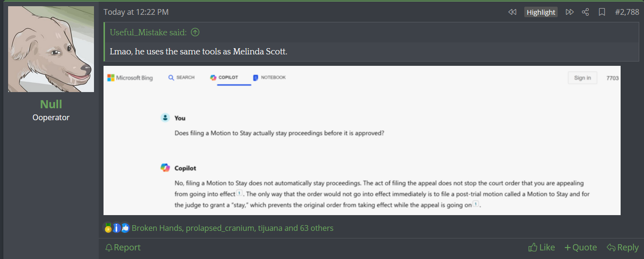Viewport: 644px width, 259px height.
Task: Go to quoted post via arrow icon
Action: pyautogui.click(x=195, y=32)
